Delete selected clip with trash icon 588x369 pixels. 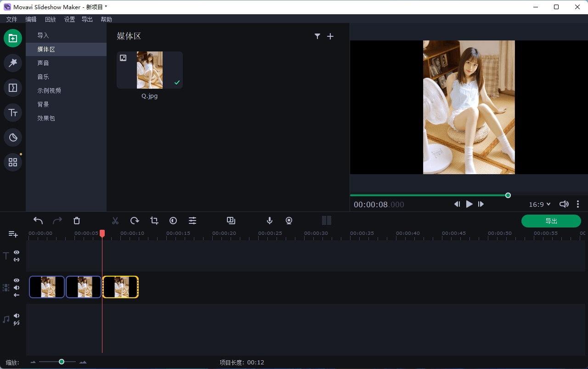coord(77,221)
